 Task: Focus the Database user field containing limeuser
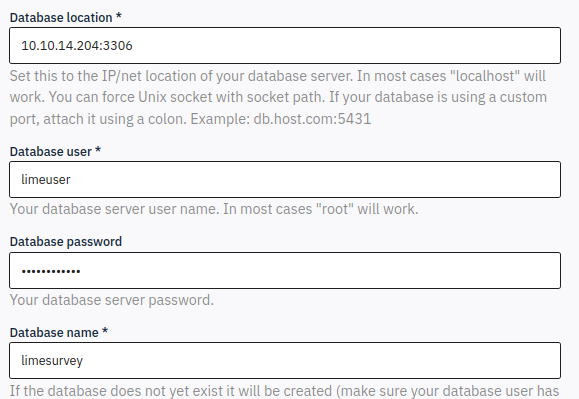285,179
